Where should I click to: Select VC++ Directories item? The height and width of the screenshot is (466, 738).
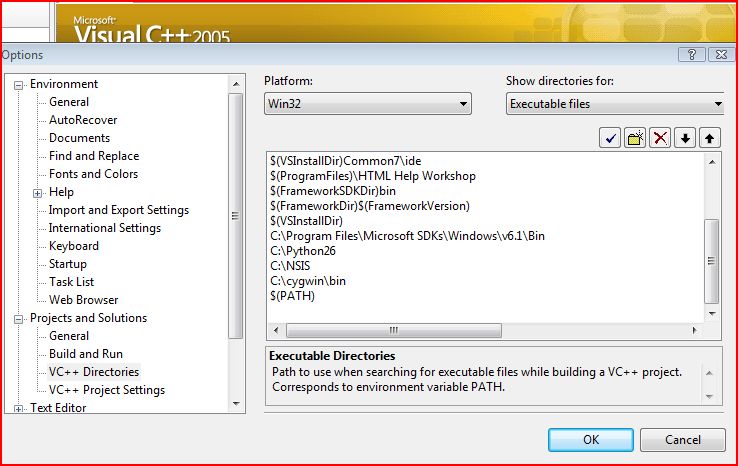click(x=94, y=371)
